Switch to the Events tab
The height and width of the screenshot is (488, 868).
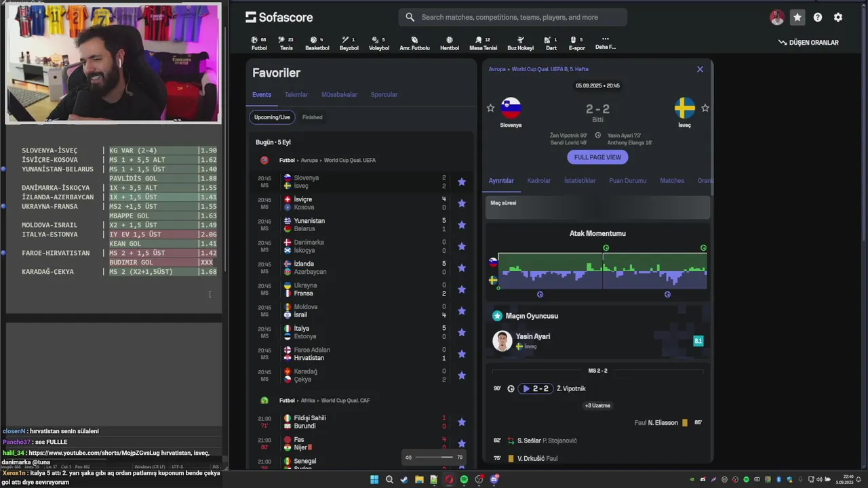pyautogui.click(x=262, y=95)
